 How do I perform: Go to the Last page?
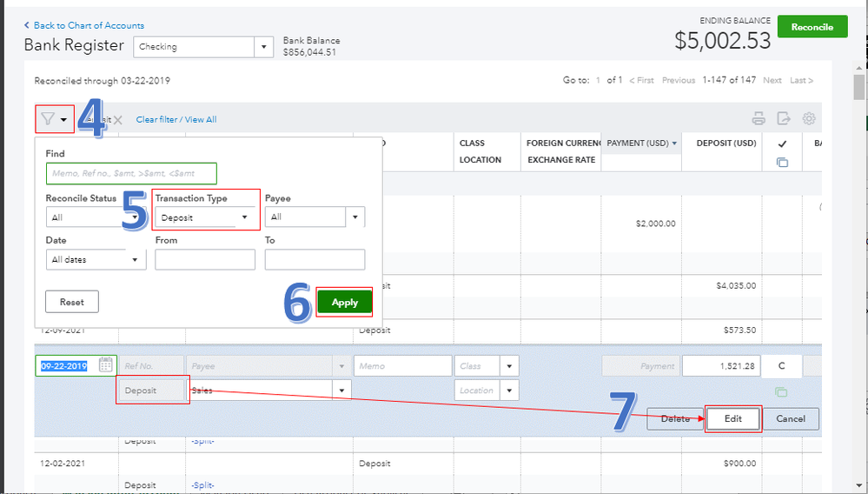801,80
